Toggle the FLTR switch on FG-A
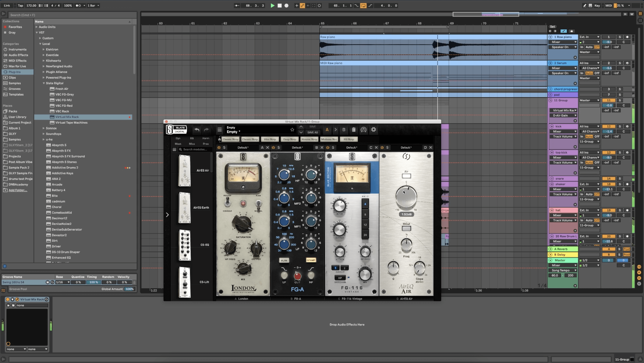 [x=284, y=261]
